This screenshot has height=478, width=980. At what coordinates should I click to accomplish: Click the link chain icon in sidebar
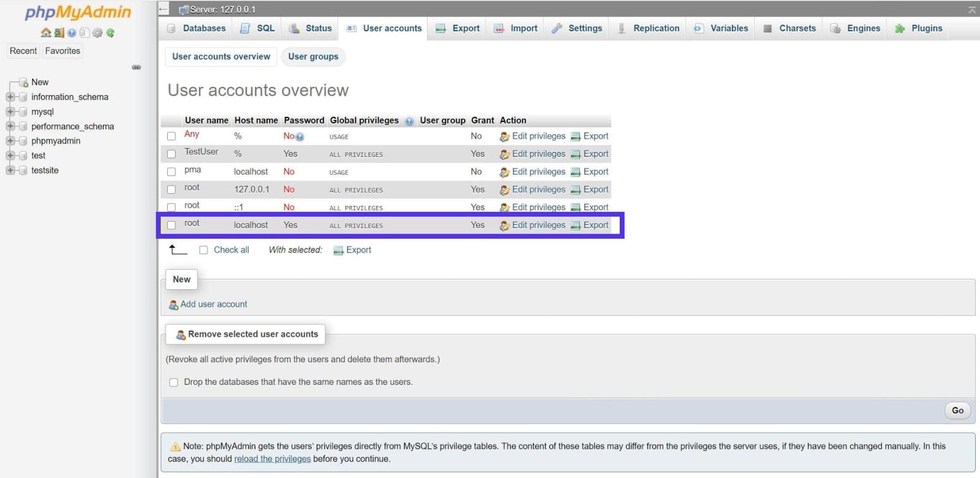136,67
